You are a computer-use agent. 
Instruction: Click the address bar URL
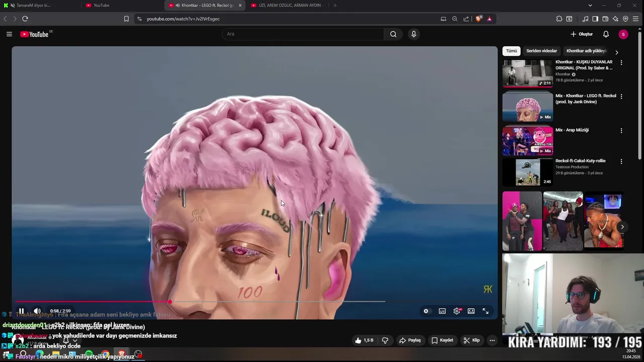(x=183, y=19)
